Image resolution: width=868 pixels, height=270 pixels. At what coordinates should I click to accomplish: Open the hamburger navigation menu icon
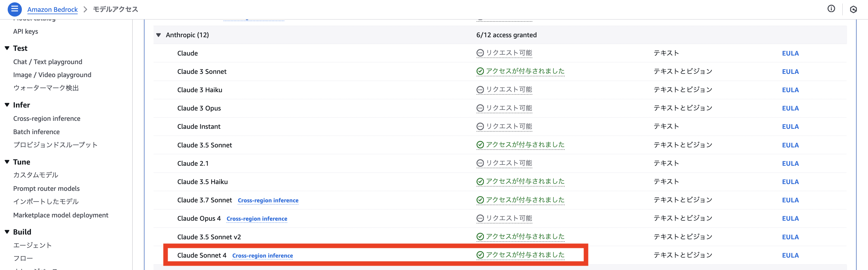click(x=14, y=9)
